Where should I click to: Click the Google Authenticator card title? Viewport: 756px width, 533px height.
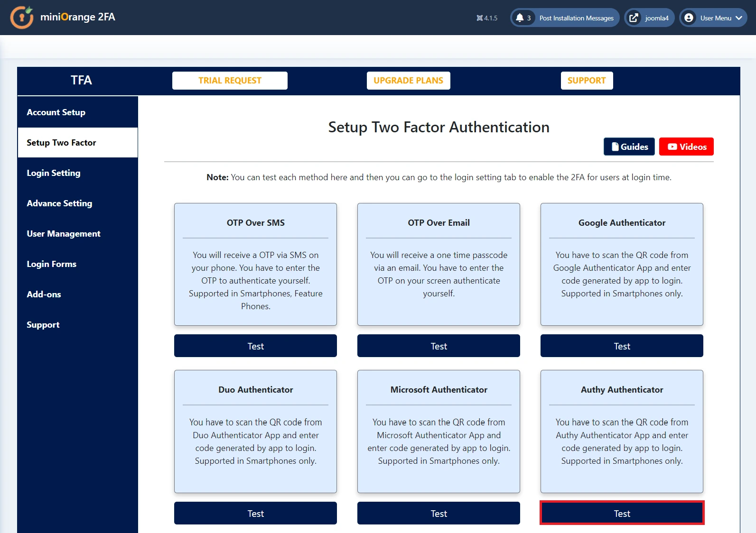(x=622, y=223)
